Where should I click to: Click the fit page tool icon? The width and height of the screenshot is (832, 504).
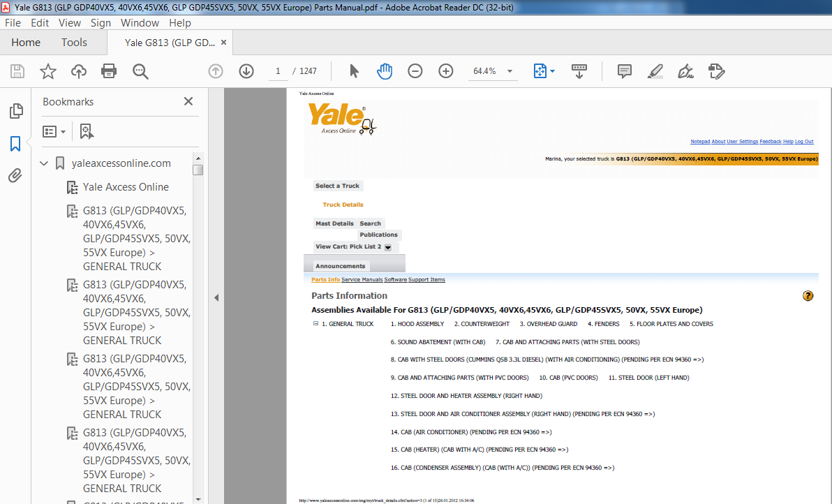540,71
